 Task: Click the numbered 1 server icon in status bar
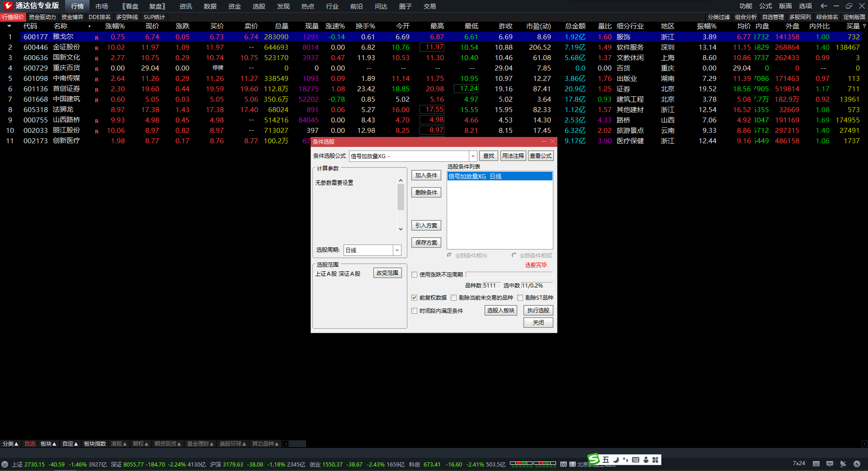(572, 464)
